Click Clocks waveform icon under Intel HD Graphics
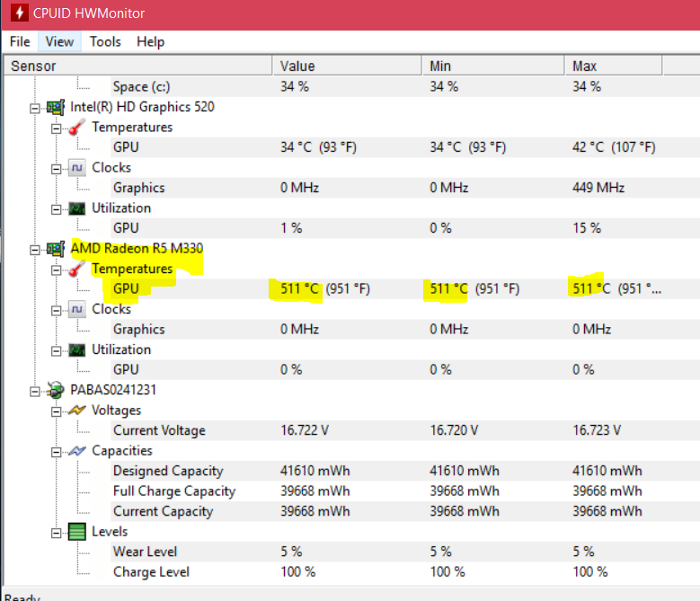 point(76,168)
